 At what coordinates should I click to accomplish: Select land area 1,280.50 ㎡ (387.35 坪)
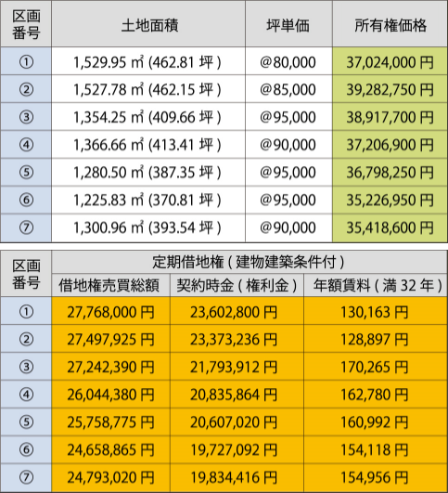(148, 172)
